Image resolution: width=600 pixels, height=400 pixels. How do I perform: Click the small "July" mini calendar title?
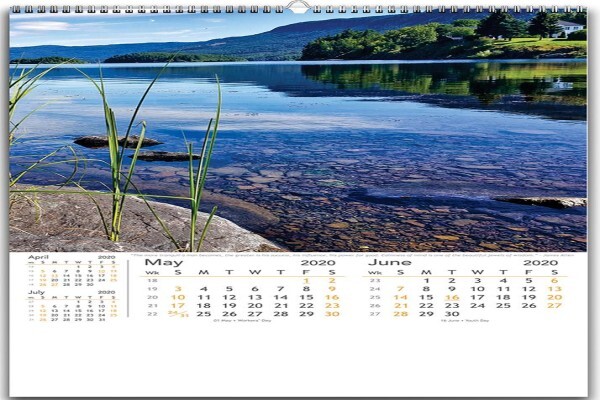(36, 292)
